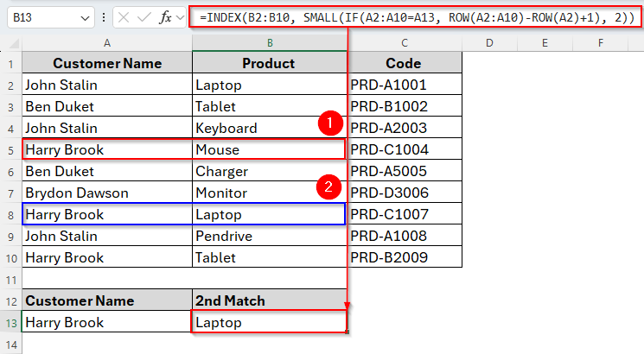Select row 13 header
The width and height of the screenshot is (644, 354).
click(10, 322)
